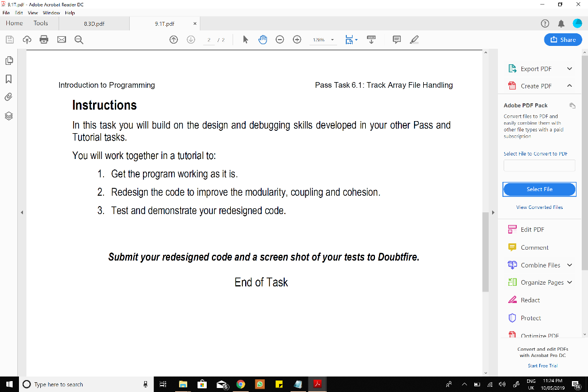Screen dimensions: 588x392
Task: Click the tools pane scrollbar thumb
Action: 585,163
